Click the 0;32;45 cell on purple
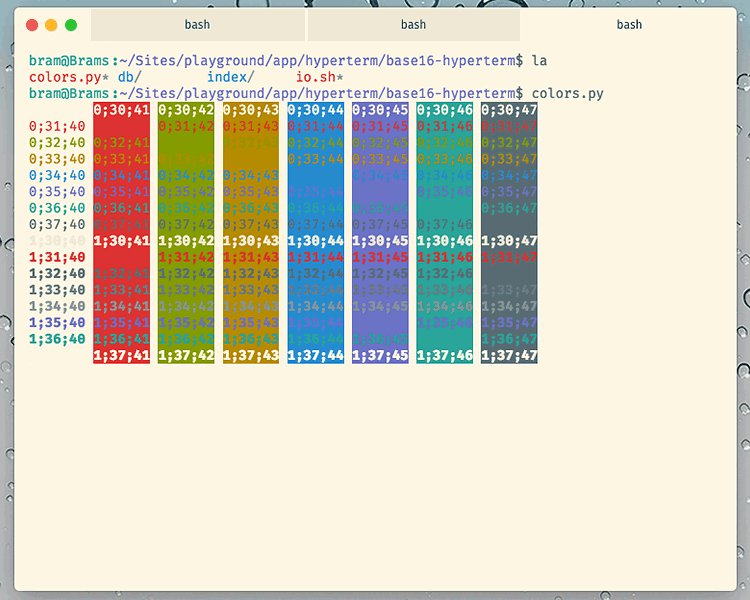 (x=380, y=143)
